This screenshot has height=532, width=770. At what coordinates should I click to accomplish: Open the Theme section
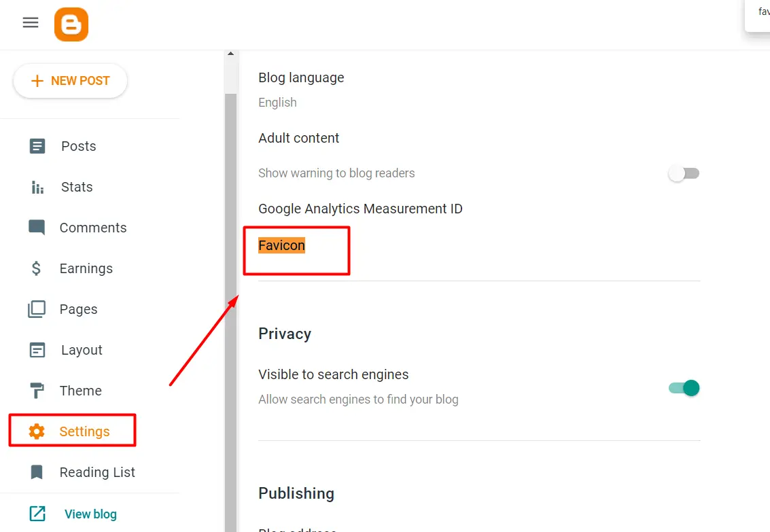(81, 391)
